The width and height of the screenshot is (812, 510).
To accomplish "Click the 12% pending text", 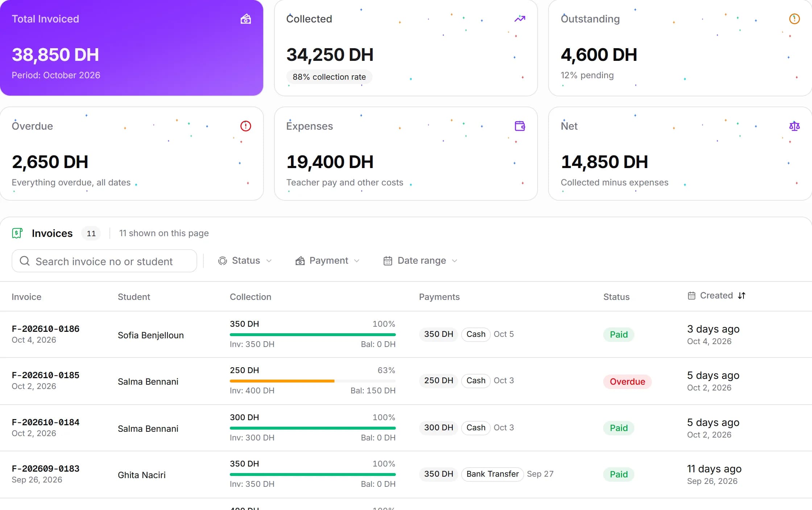I will tap(587, 75).
